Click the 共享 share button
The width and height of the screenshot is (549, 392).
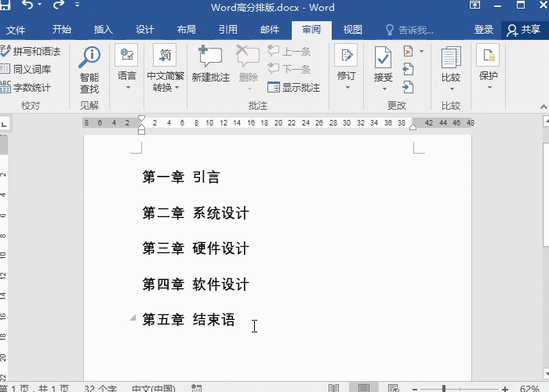click(524, 30)
